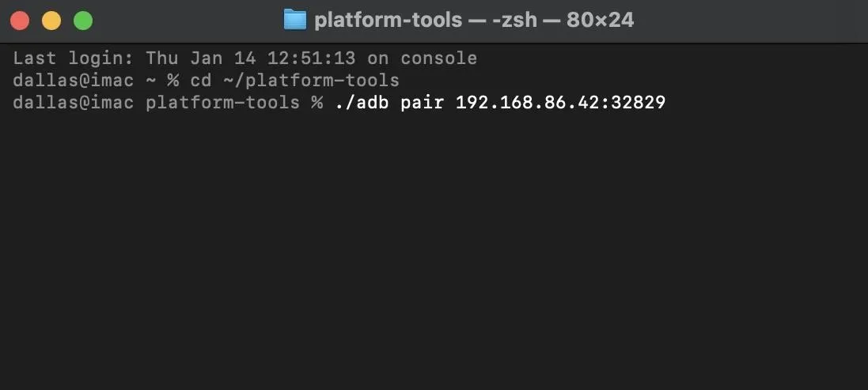Click the platform-tools window title text

pyautogui.click(x=388, y=21)
